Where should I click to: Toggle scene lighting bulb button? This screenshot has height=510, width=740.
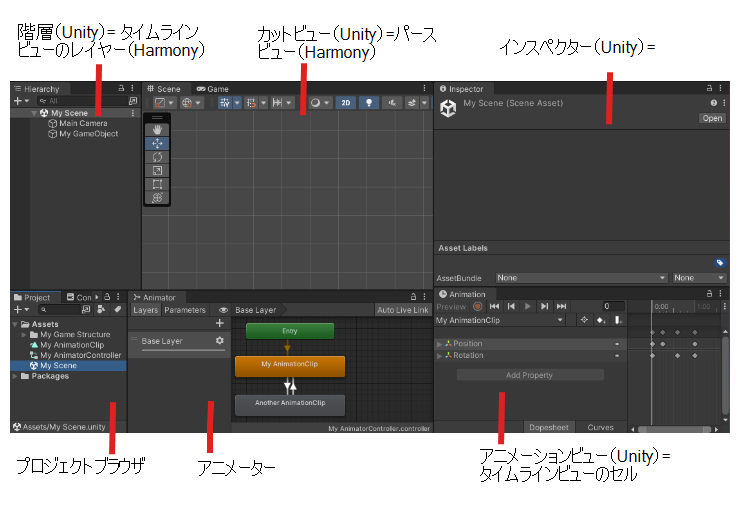pyautogui.click(x=369, y=103)
